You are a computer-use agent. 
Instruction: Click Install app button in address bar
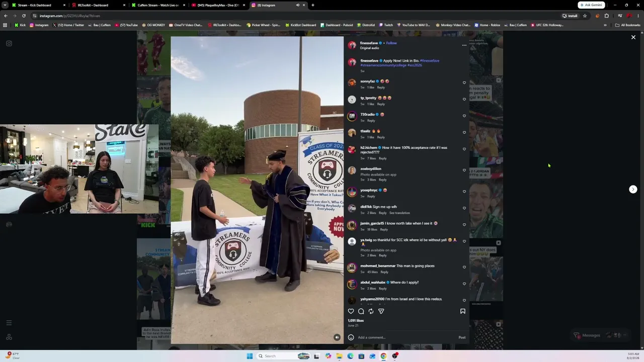point(571,16)
